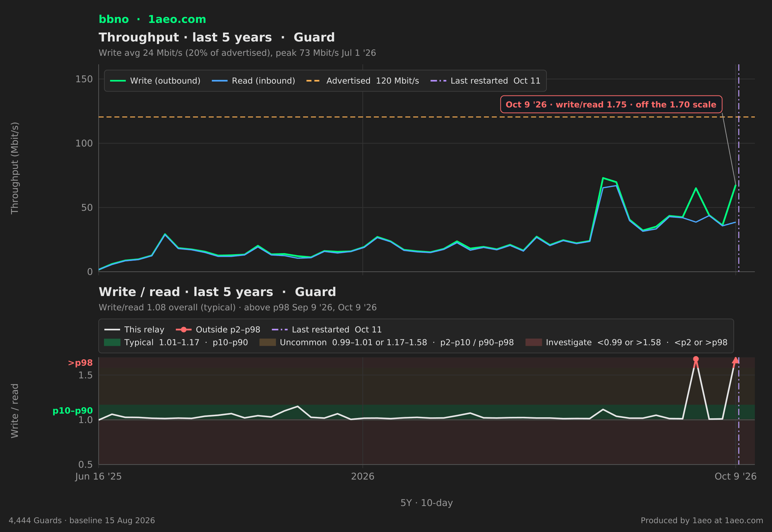Viewport: 772px width, 532px height.
Task: Click the red triangle off-scale marker at Oct 9
Action: [735, 360]
